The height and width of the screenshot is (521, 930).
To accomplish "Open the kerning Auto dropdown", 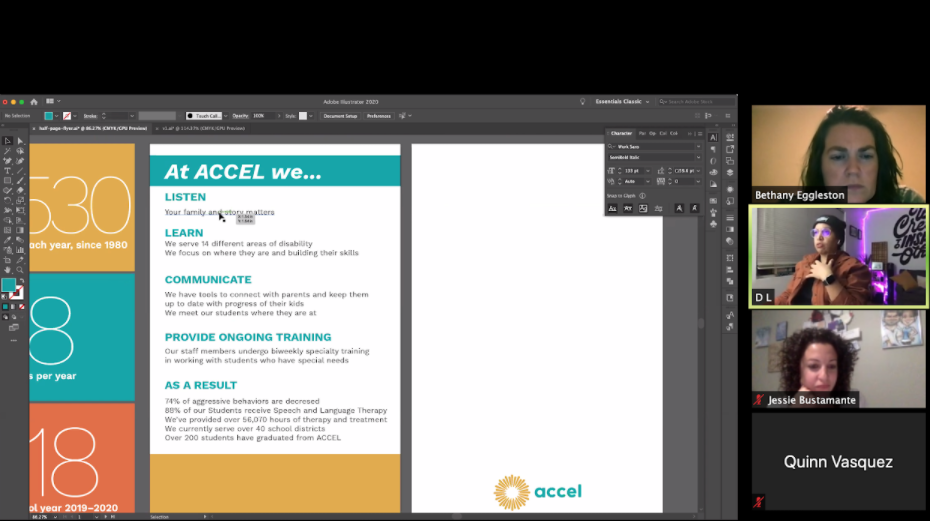I will (x=648, y=182).
